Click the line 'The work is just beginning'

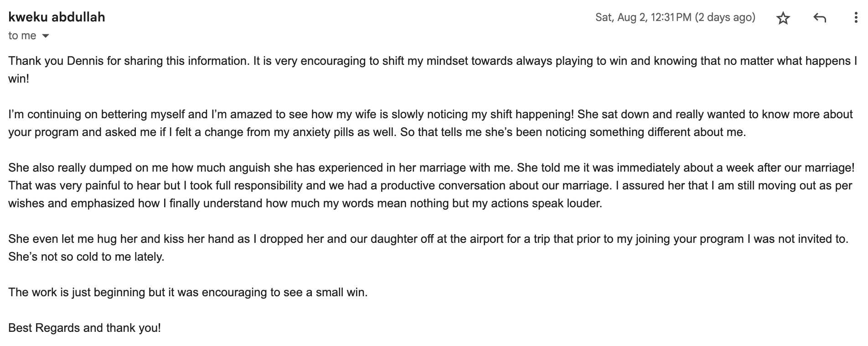point(187,293)
